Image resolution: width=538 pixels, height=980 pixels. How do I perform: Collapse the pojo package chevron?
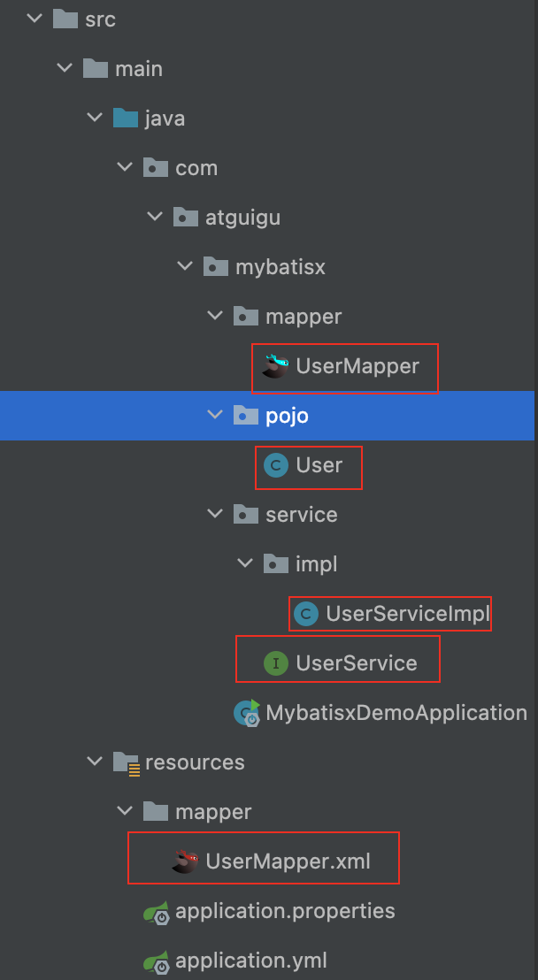pos(214,416)
